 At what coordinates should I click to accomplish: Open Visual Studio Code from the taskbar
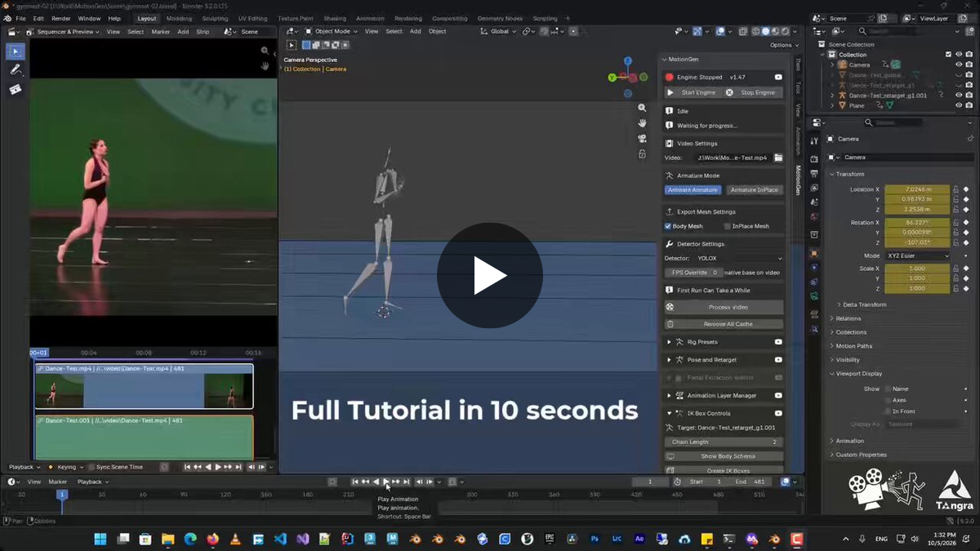(280, 539)
